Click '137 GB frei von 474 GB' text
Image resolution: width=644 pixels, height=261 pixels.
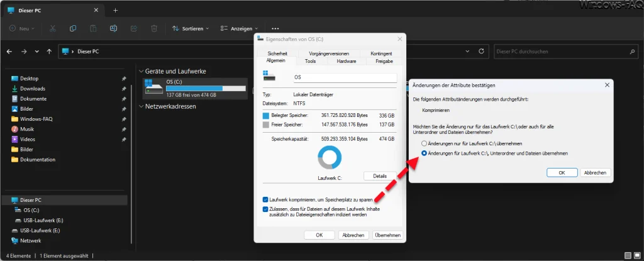191,95
